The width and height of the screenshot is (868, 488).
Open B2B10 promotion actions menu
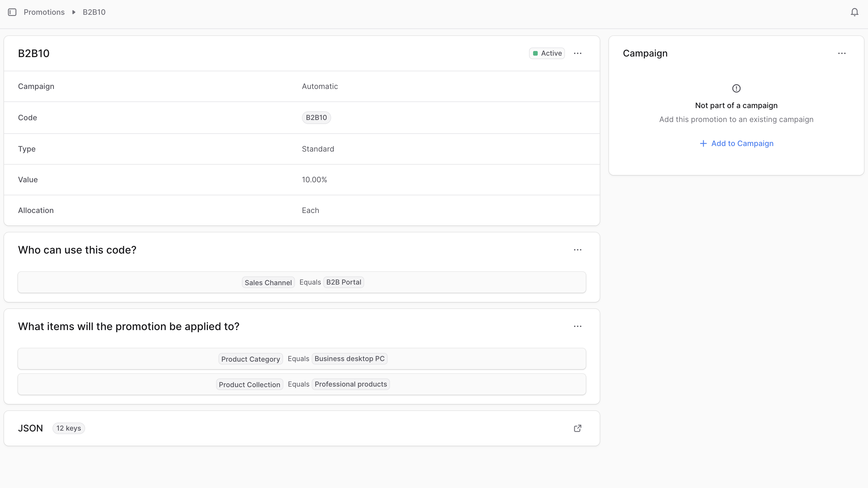point(577,53)
